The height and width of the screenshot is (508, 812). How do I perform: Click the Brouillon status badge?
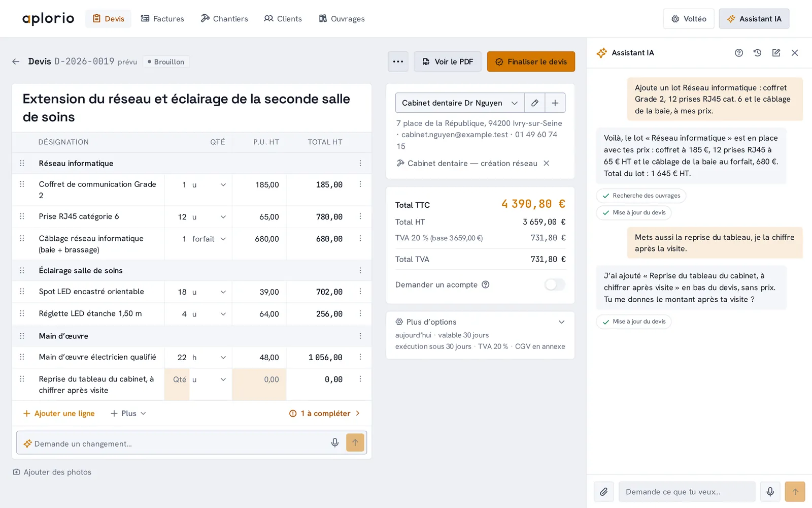coord(166,61)
